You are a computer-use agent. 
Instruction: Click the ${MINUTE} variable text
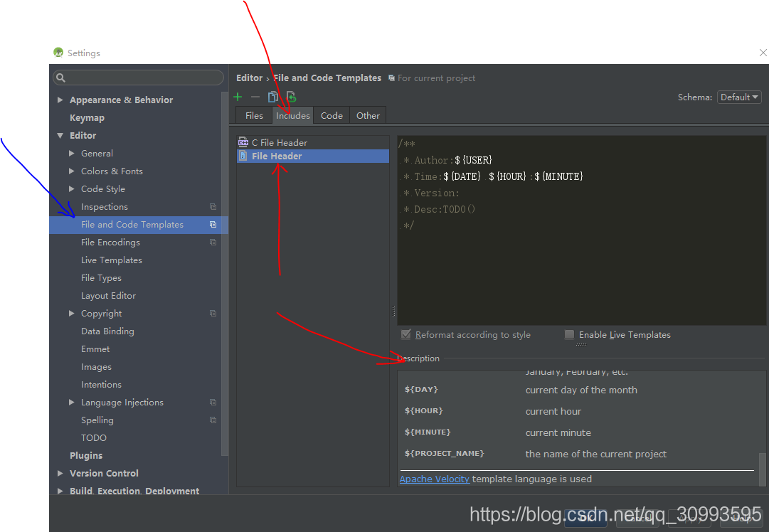pos(428,432)
